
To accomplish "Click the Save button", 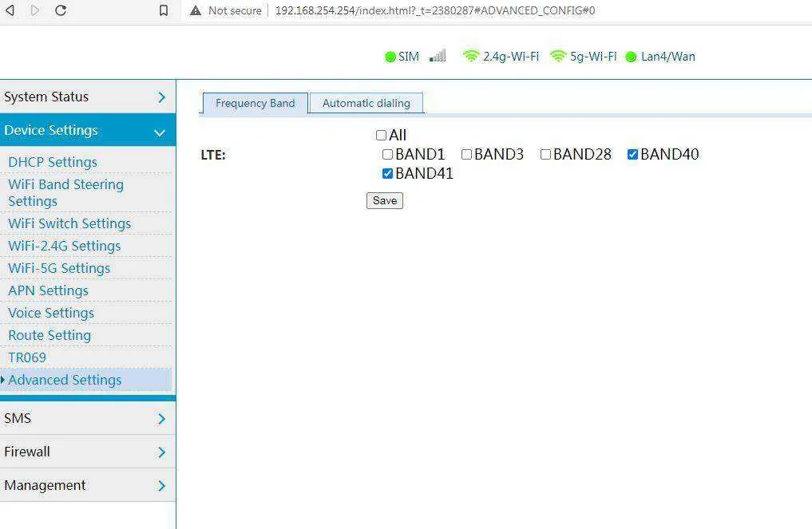I will coord(385,200).
